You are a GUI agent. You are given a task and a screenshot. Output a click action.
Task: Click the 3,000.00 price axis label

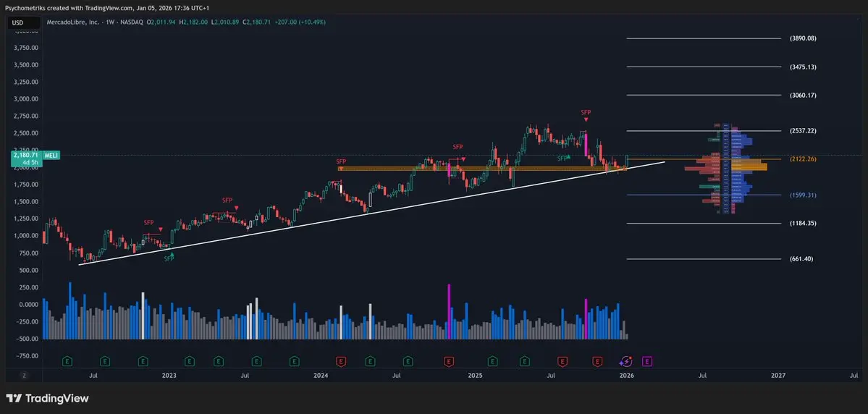point(26,99)
